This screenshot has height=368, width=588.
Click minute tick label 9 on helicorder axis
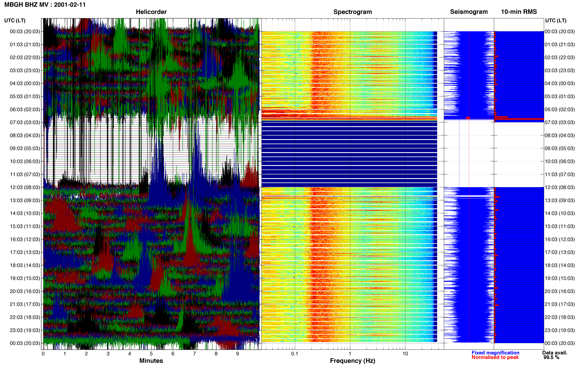tap(237, 354)
